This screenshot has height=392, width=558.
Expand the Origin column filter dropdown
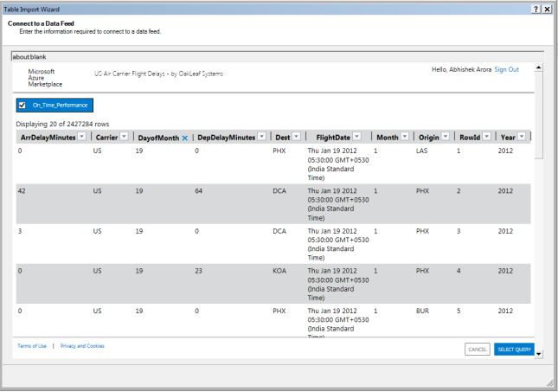pos(446,138)
